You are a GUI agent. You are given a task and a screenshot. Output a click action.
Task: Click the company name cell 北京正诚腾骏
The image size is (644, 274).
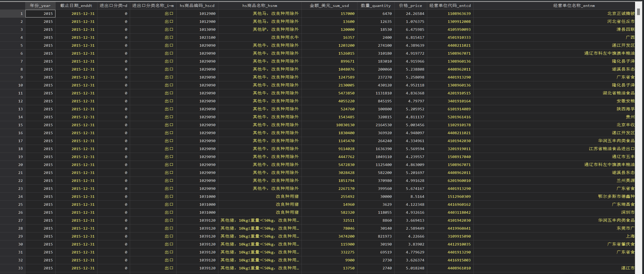coord(554,14)
